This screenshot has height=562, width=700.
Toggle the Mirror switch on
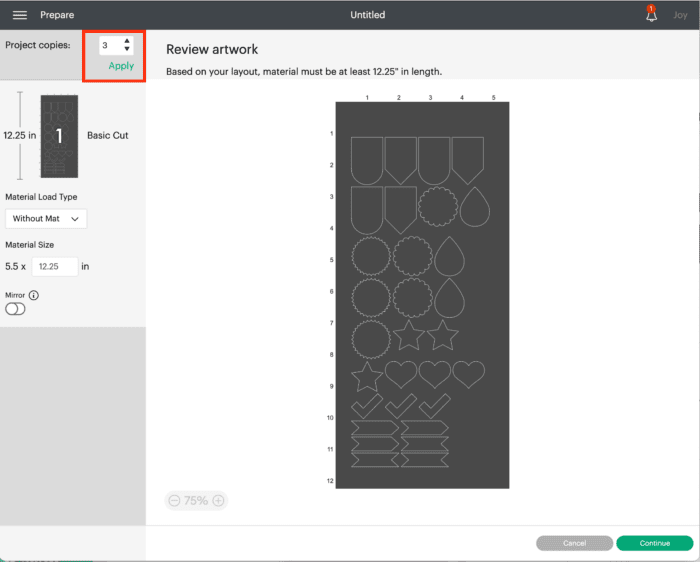tap(15, 310)
